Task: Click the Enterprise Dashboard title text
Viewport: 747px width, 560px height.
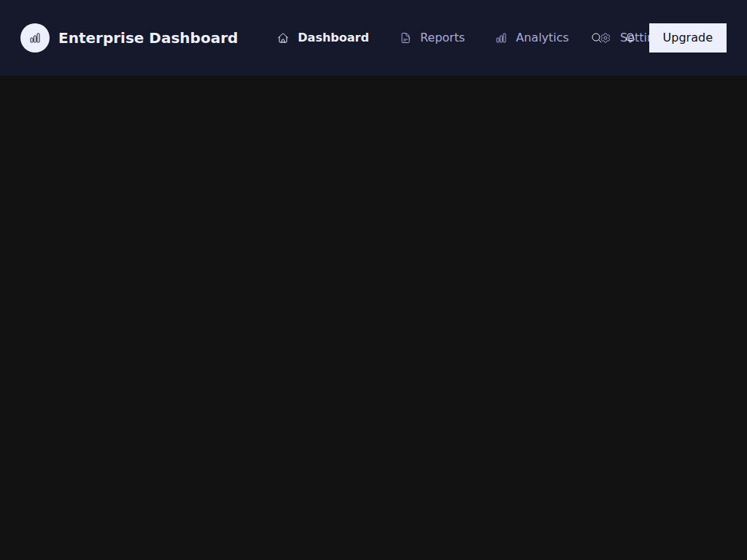Action: [x=148, y=38]
